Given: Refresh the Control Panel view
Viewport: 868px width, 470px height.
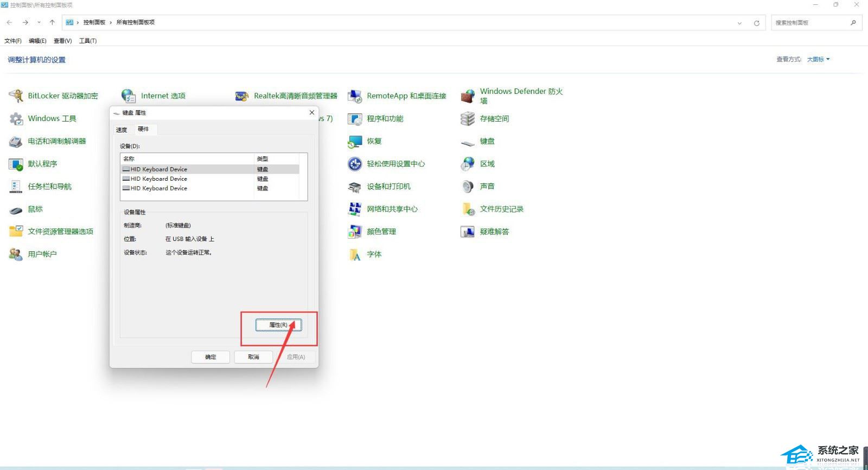Looking at the screenshot, I should click(x=756, y=23).
